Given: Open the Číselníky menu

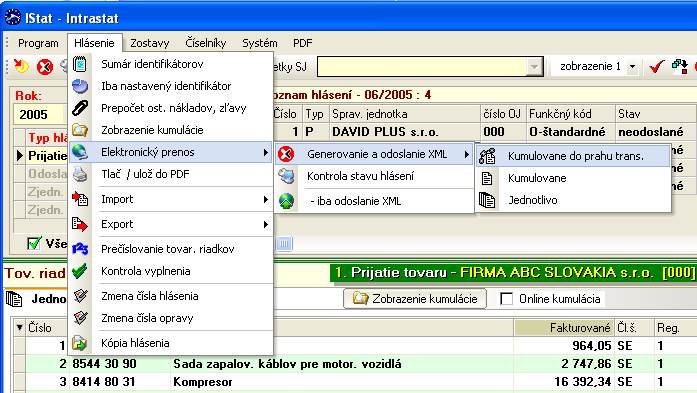Looking at the screenshot, I should [206, 43].
